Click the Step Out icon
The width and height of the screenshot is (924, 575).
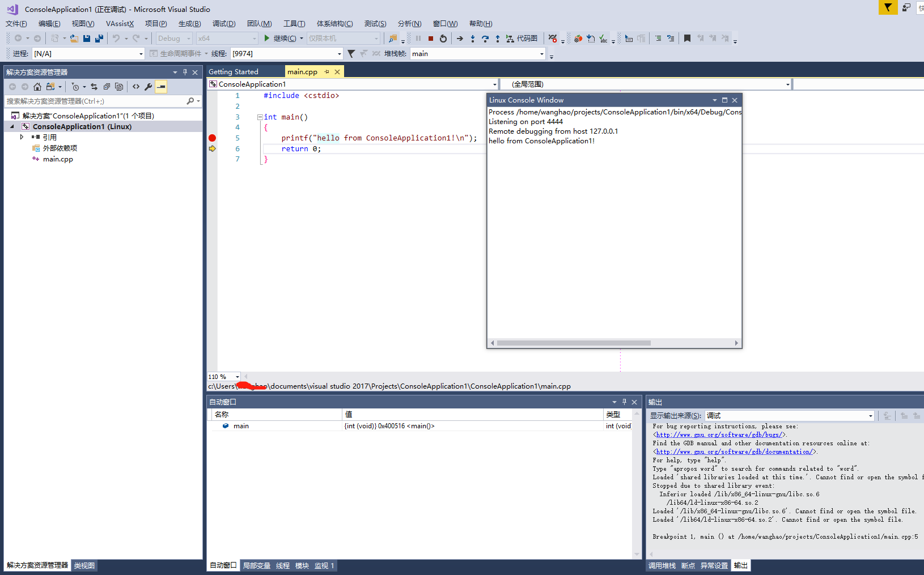[498, 39]
